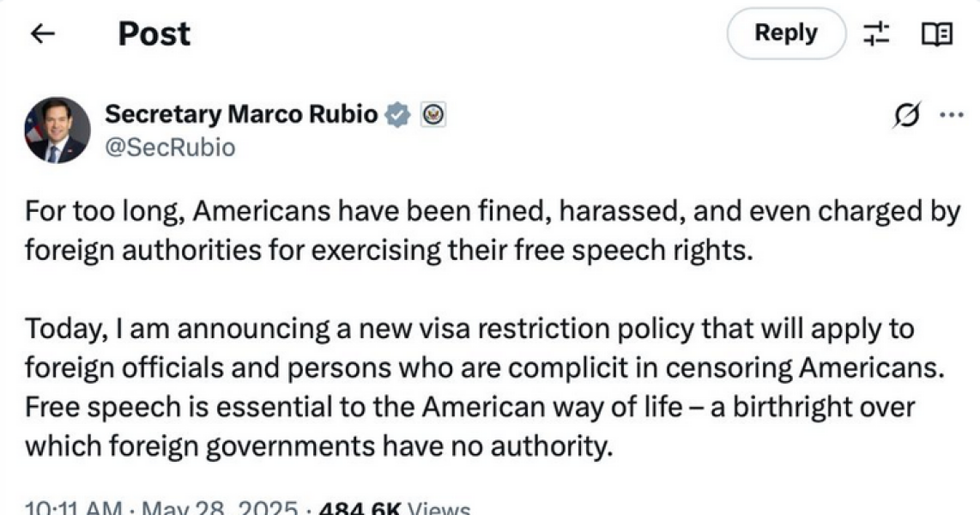Click the Grok slashed-circle icon
980x515 pixels.
click(x=906, y=115)
